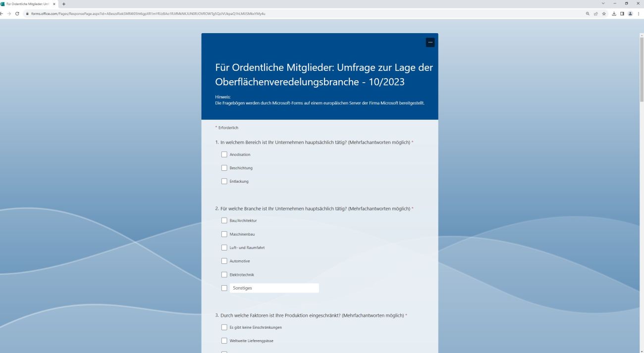
Task: Open the form's more options (…) menu
Action: [x=430, y=43]
